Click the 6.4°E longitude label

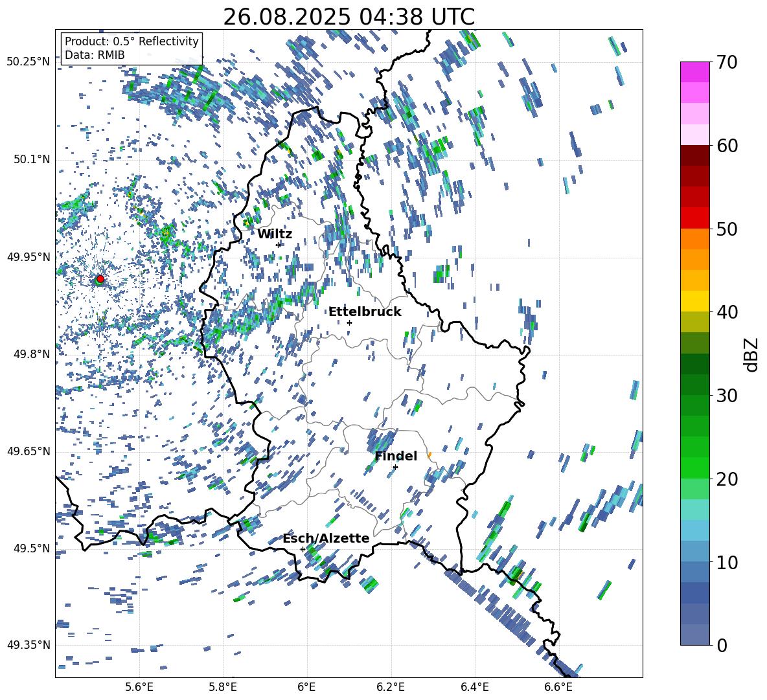[x=474, y=687]
